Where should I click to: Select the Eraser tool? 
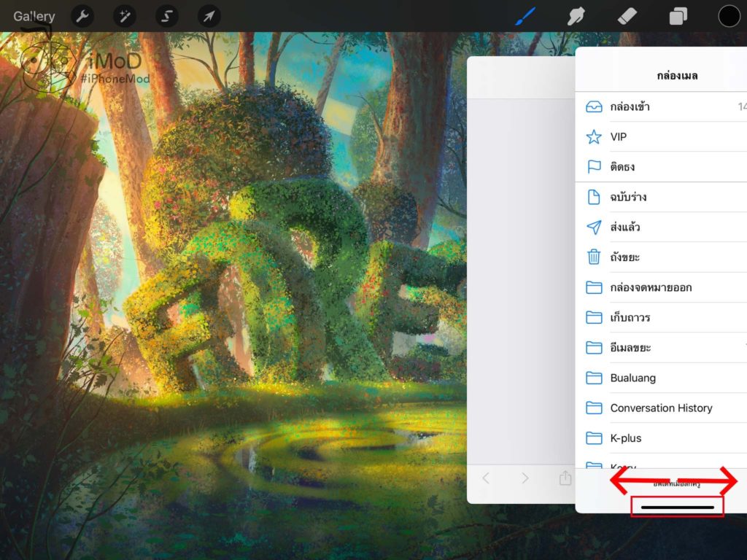[x=627, y=15]
